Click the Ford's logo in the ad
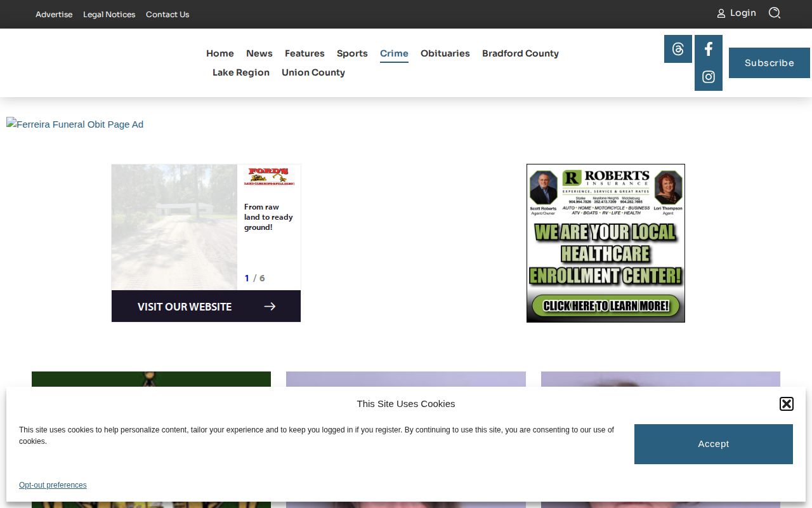The height and width of the screenshot is (508, 812). pyautogui.click(x=269, y=177)
